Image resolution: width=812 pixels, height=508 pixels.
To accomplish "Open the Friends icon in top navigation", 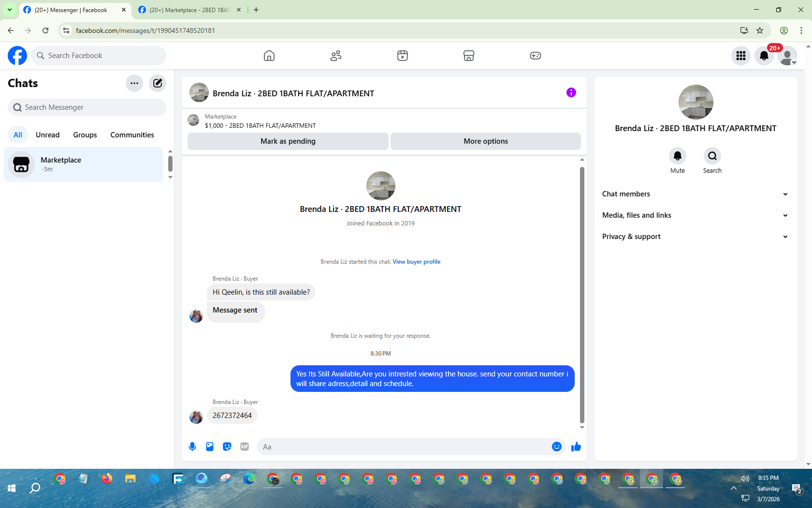I will coord(336,56).
